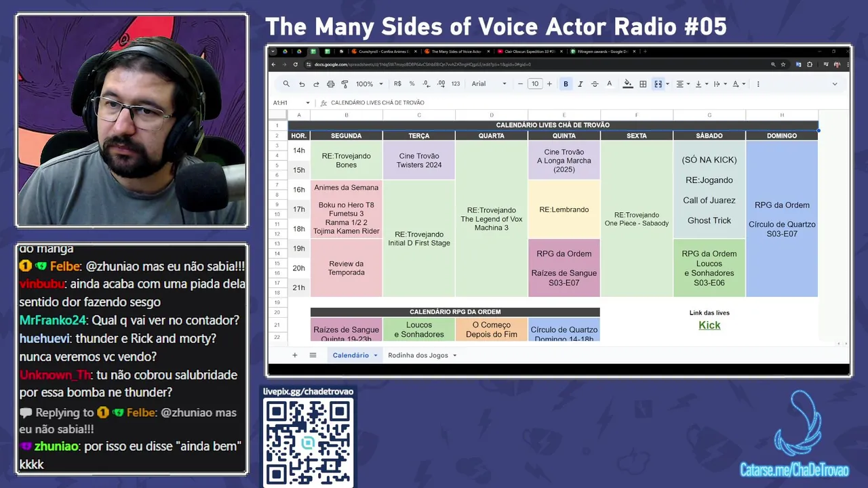
Task: Go back in the browser
Action: (x=274, y=64)
